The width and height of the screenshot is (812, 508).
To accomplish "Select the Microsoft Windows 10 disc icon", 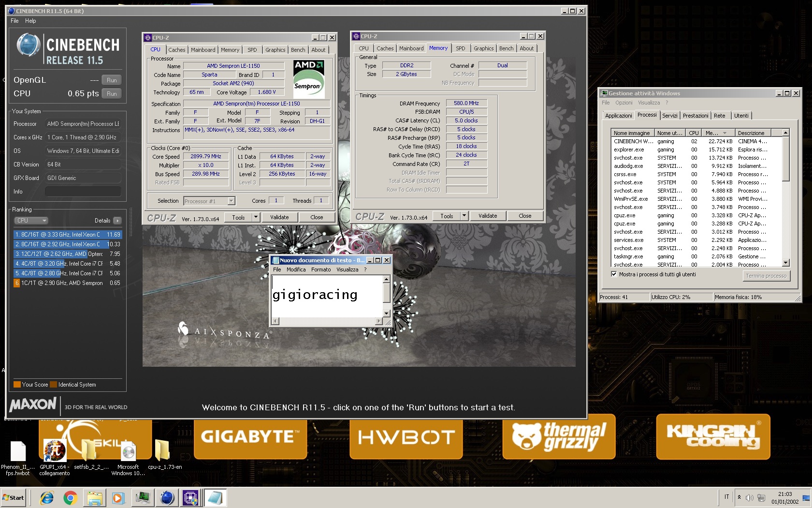I will 128,458.
